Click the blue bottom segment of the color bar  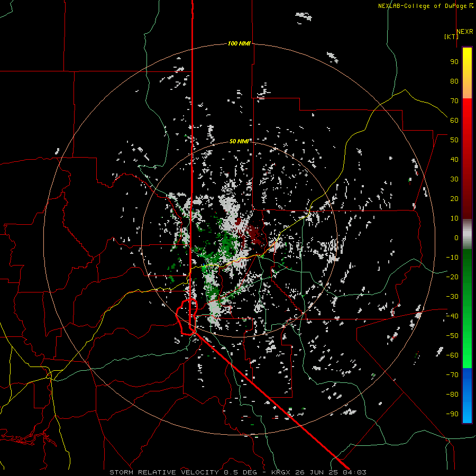[x=467, y=395]
